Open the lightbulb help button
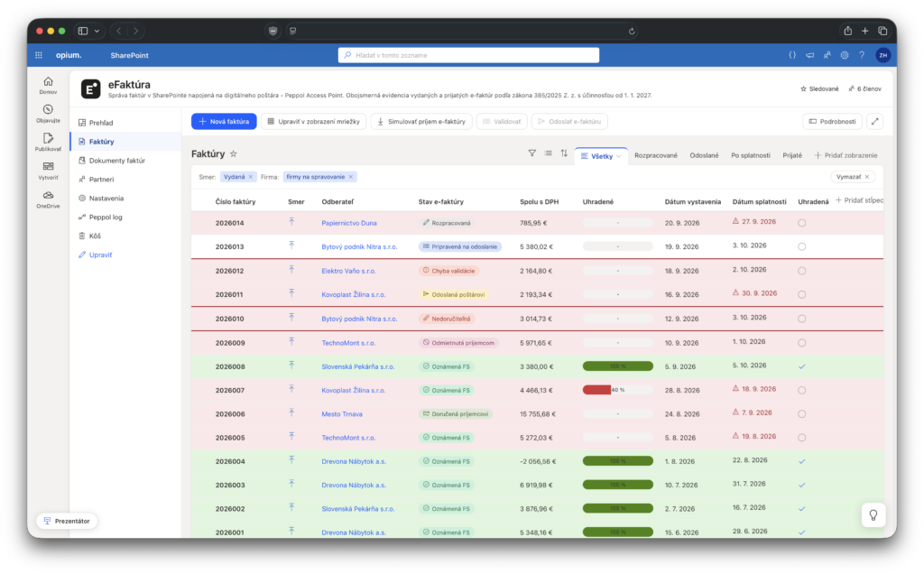 [x=873, y=515]
